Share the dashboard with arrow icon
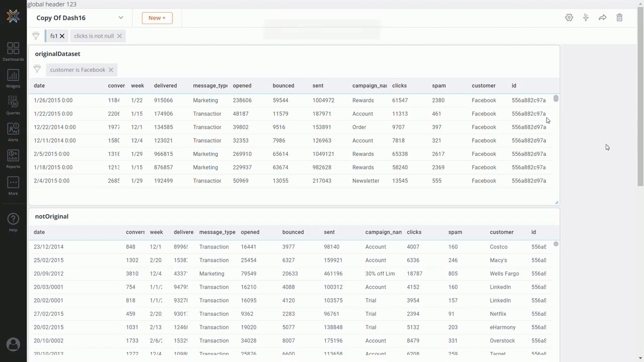 pyautogui.click(x=602, y=18)
